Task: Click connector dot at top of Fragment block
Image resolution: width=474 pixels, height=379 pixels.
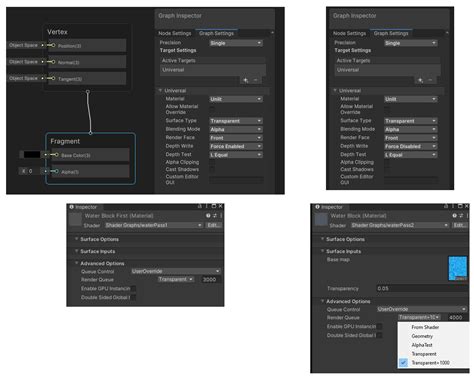Action: tap(90, 133)
